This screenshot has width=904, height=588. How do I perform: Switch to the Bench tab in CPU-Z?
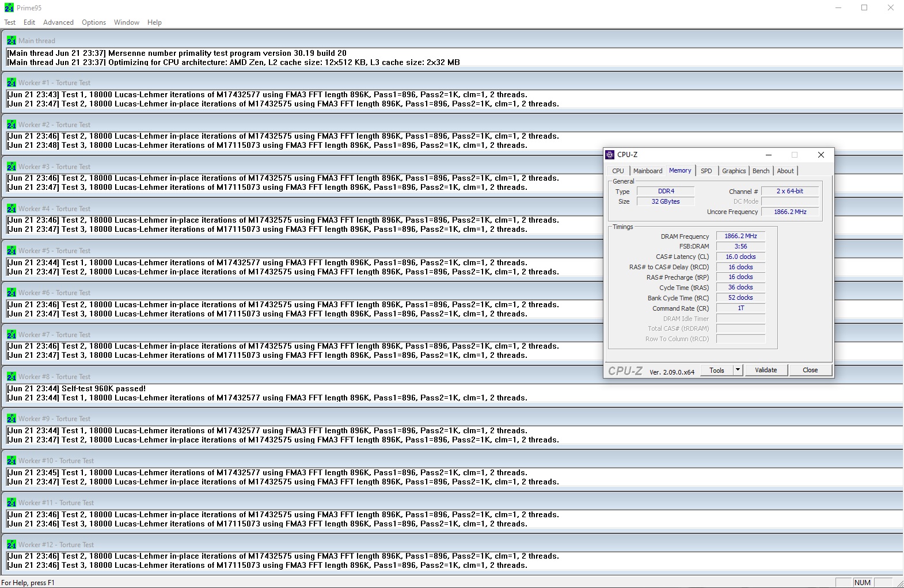(761, 171)
